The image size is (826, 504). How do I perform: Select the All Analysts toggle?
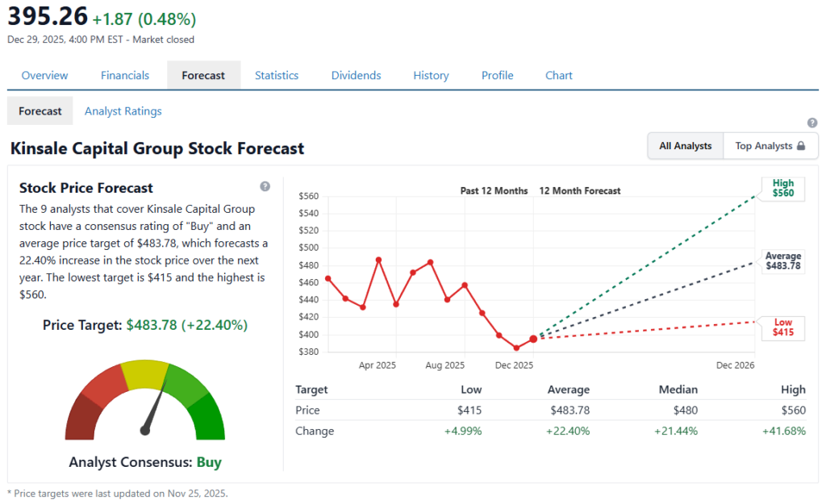coord(685,146)
